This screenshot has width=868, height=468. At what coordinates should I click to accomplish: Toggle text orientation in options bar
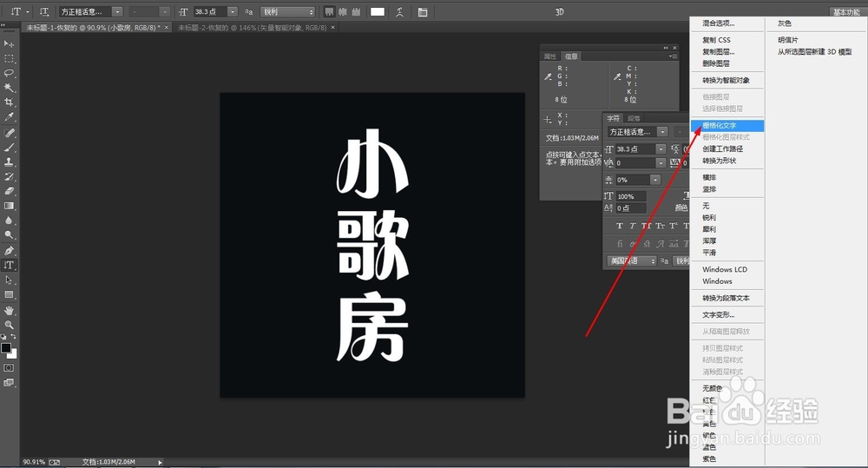click(x=44, y=11)
